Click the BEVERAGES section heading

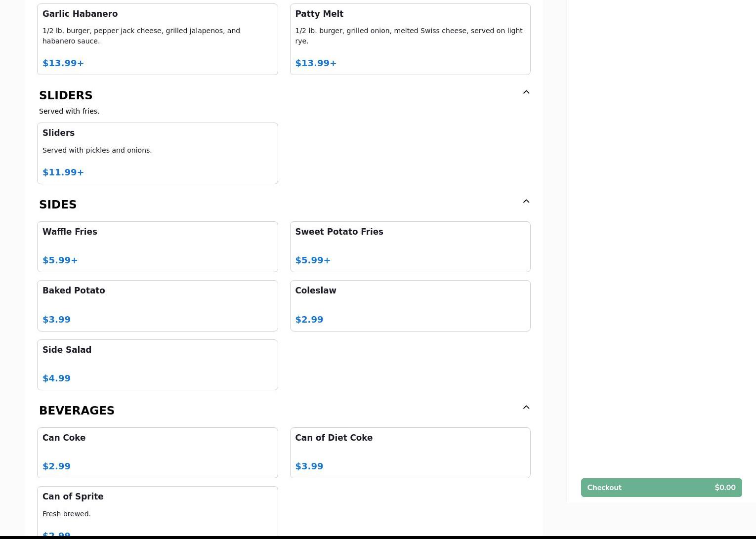point(77,411)
